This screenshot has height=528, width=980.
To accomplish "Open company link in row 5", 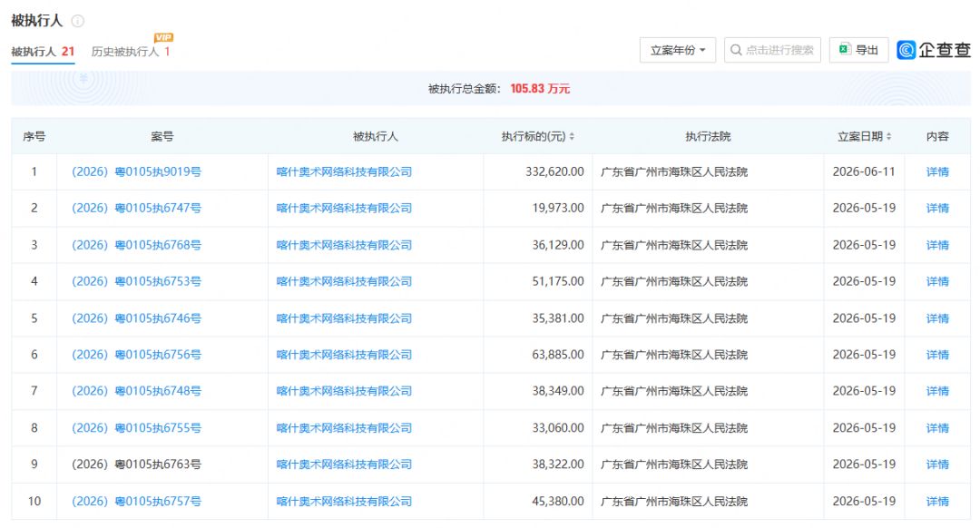I will [x=345, y=318].
